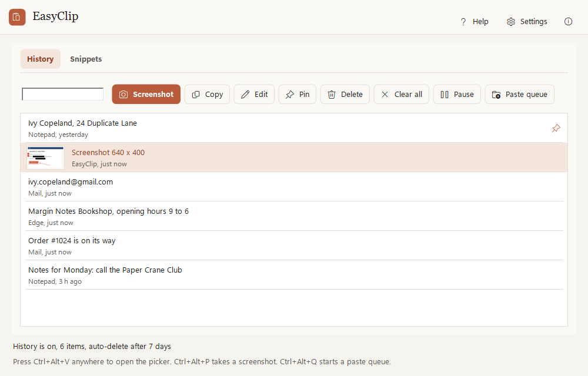Delete the selected history item
The height and width of the screenshot is (376, 588).
tap(345, 94)
